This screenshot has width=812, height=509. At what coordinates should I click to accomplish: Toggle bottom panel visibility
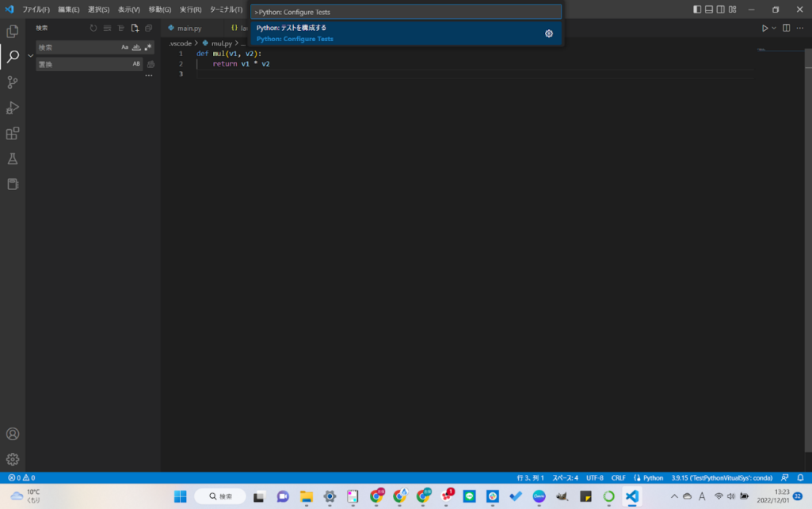click(709, 9)
